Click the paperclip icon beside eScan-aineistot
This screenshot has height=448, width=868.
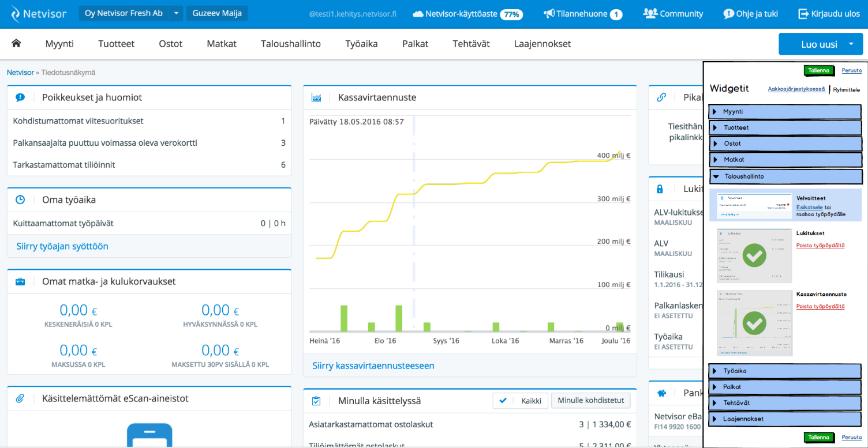click(20, 398)
